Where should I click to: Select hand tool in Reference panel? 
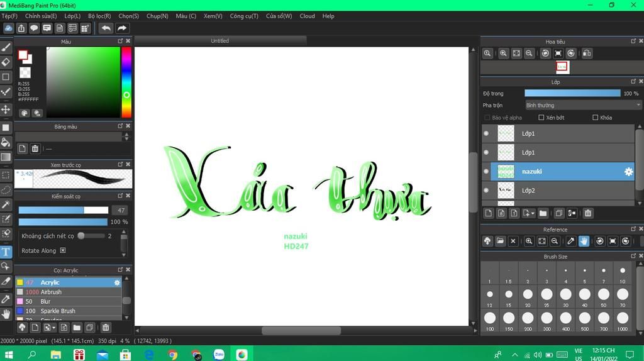[584, 241]
